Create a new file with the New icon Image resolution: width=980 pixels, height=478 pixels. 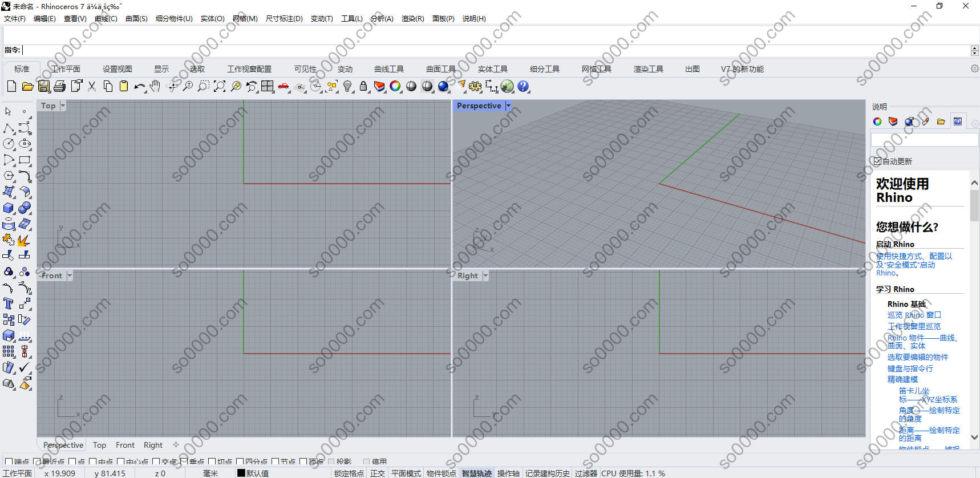coord(11,86)
